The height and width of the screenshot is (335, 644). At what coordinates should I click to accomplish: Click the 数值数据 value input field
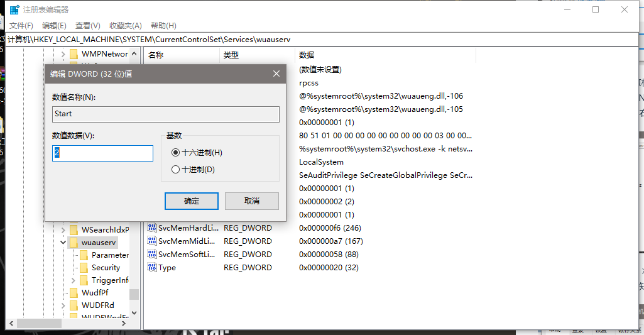103,153
